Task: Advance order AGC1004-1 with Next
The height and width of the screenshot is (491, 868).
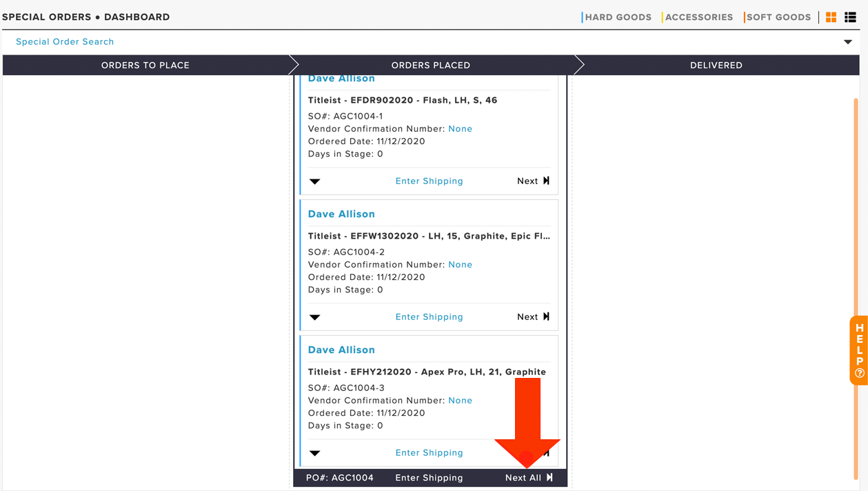Action: click(x=534, y=181)
